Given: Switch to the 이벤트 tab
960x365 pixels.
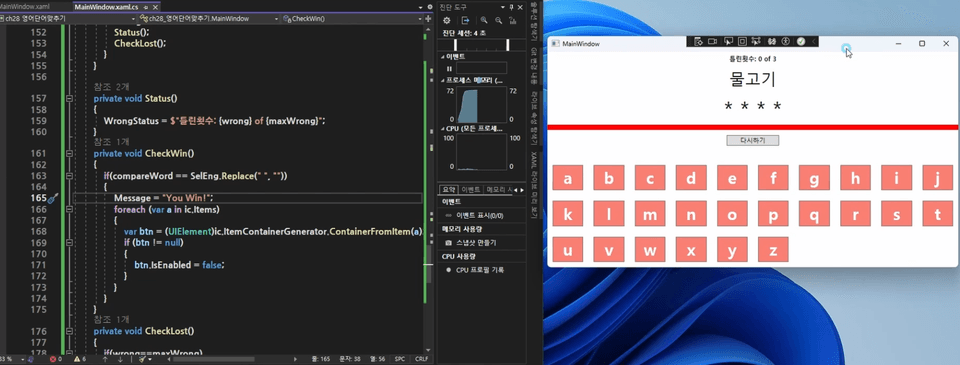Looking at the screenshot, I should coord(470,189).
